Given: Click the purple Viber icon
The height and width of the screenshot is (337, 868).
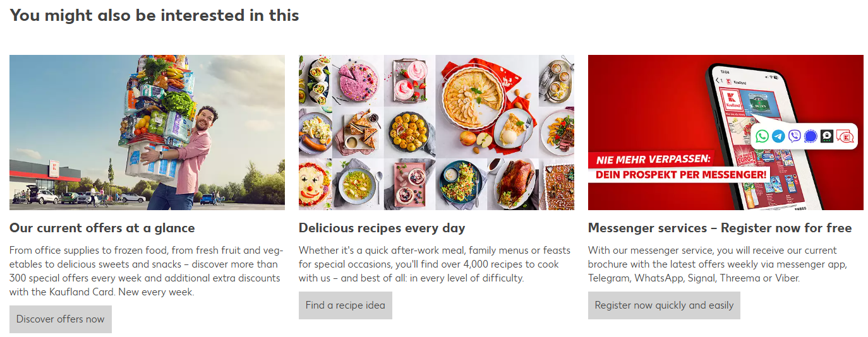Looking at the screenshot, I should [795, 136].
